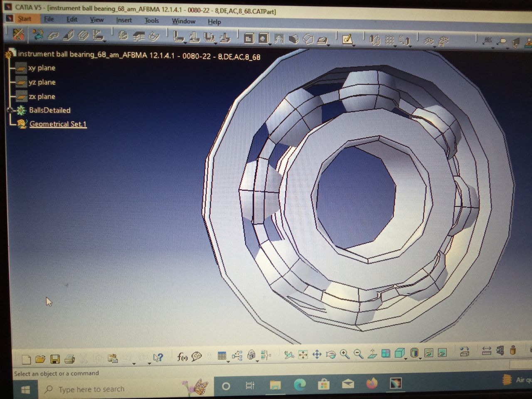
Task: Click the Measure Item icon
Action: 500,350
